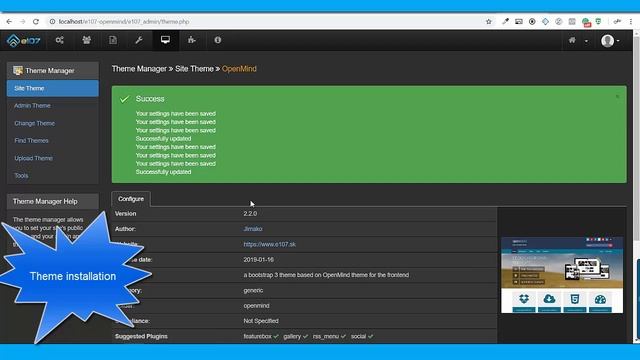Open the Jimako author link
This screenshot has height=360, width=640.
[253, 229]
